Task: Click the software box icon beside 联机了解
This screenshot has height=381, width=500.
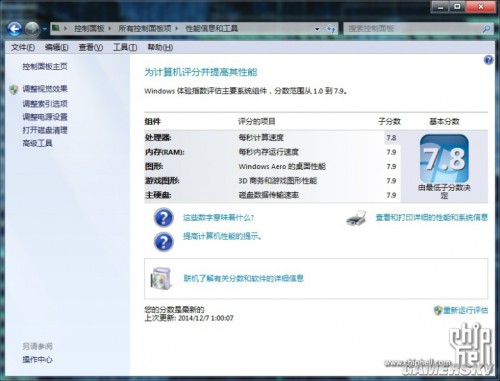Action: coord(161,278)
